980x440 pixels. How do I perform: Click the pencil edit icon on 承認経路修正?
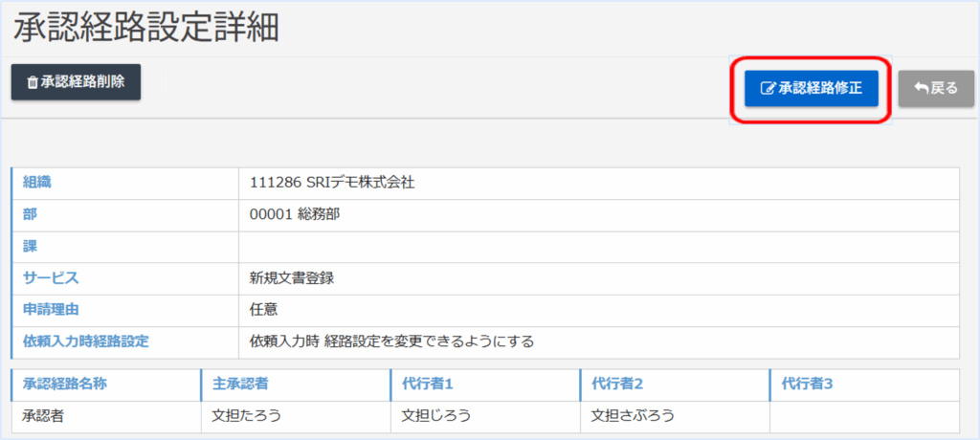(x=767, y=88)
